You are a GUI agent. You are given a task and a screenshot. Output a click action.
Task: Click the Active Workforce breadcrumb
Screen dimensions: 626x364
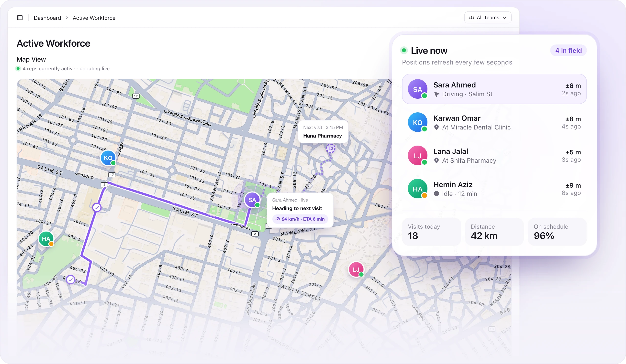pyautogui.click(x=94, y=18)
